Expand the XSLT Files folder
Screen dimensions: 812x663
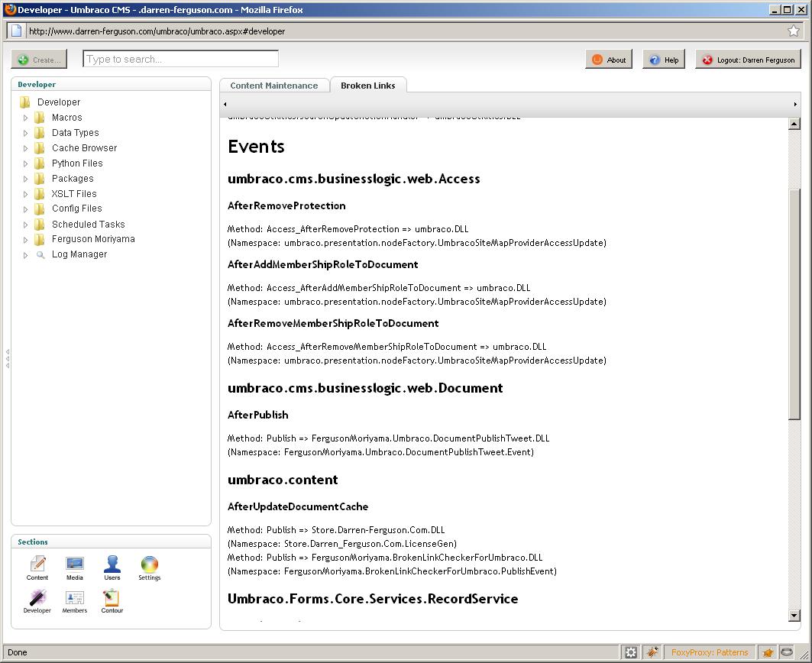tap(25, 194)
